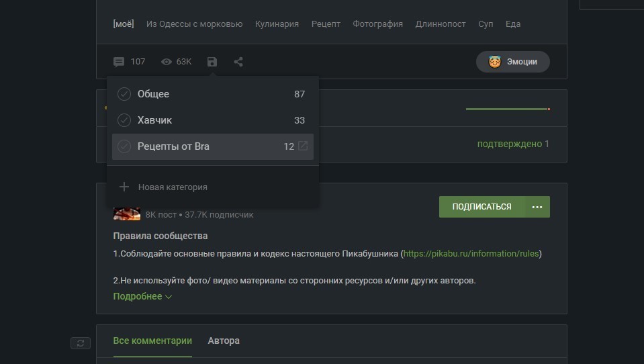Toggle the Рецепты от Bra checkmark
Image resolution: width=644 pixels, height=364 pixels.
pos(124,146)
